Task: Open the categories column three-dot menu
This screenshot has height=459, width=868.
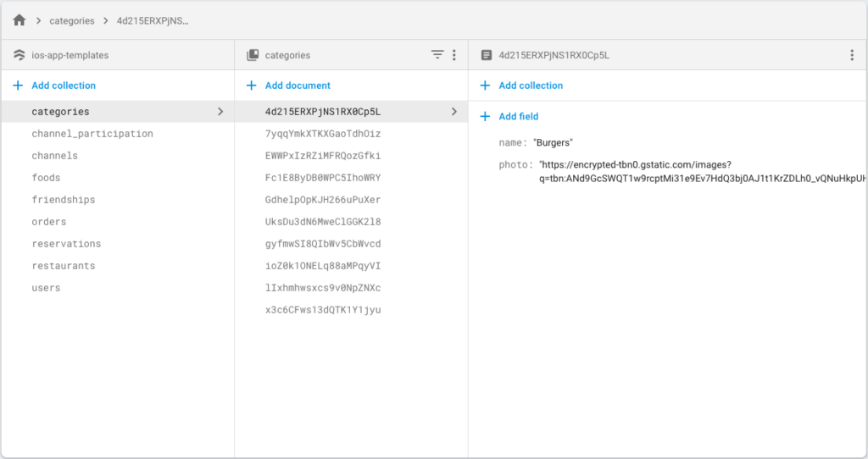Action: pos(454,55)
